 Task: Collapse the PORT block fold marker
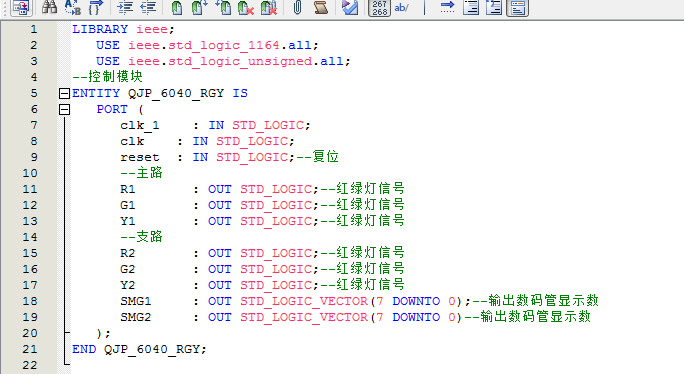[x=64, y=109]
